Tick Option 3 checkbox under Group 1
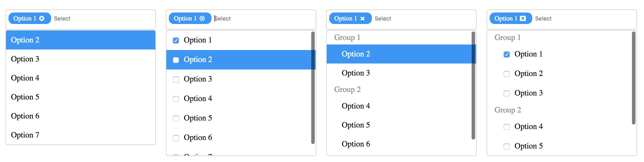 506,93
